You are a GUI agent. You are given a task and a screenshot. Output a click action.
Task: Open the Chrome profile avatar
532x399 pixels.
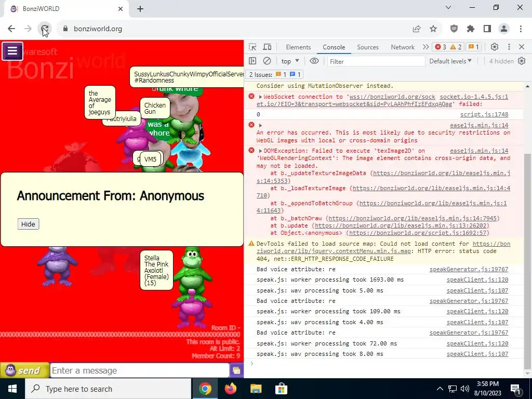click(504, 29)
